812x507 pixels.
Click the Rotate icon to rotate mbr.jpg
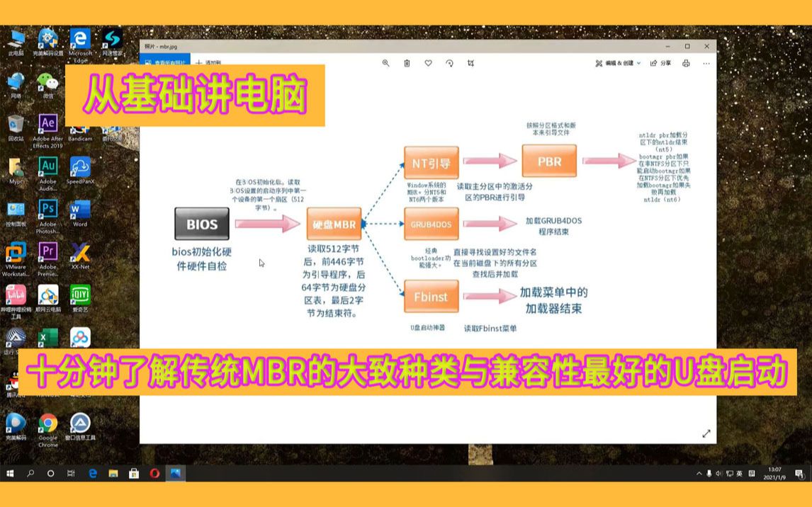click(x=449, y=64)
